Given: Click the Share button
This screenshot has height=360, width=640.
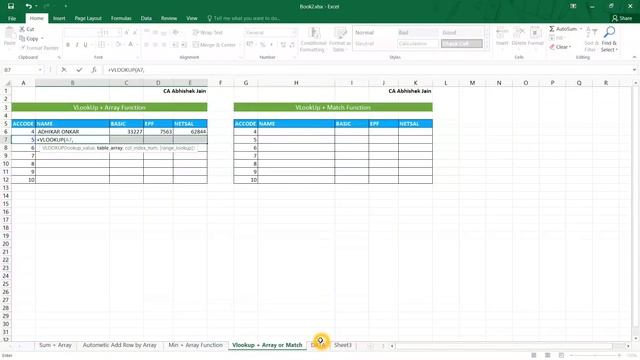Looking at the screenshot, I should tap(622, 18).
